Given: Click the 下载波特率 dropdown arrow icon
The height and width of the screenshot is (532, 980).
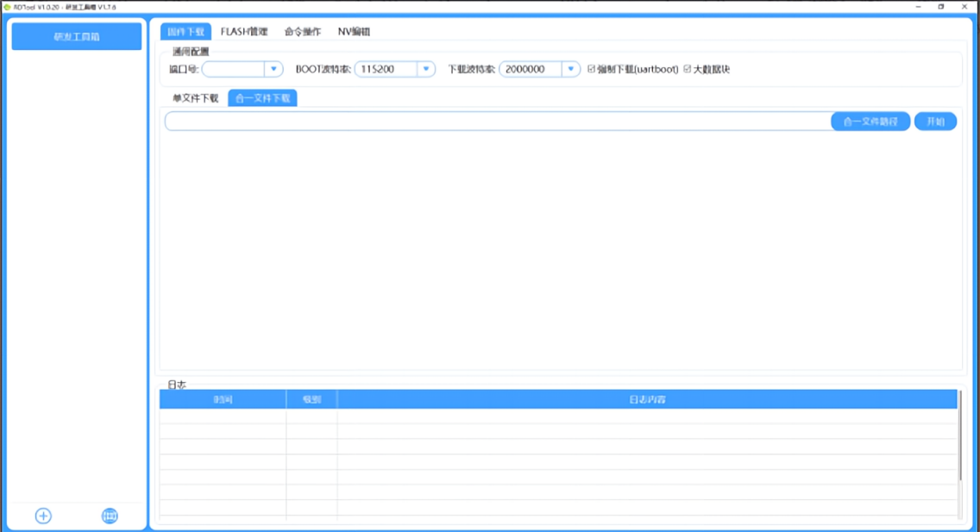Looking at the screenshot, I should pos(569,69).
